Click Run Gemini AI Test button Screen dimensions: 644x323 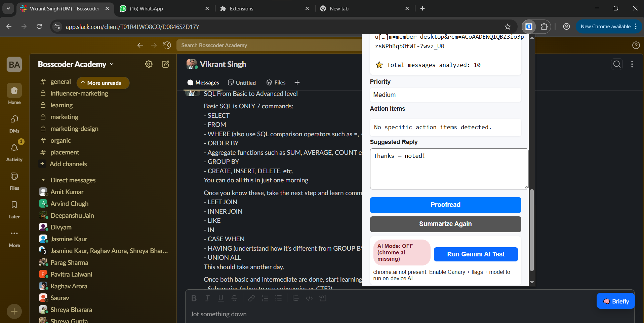[476, 254]
